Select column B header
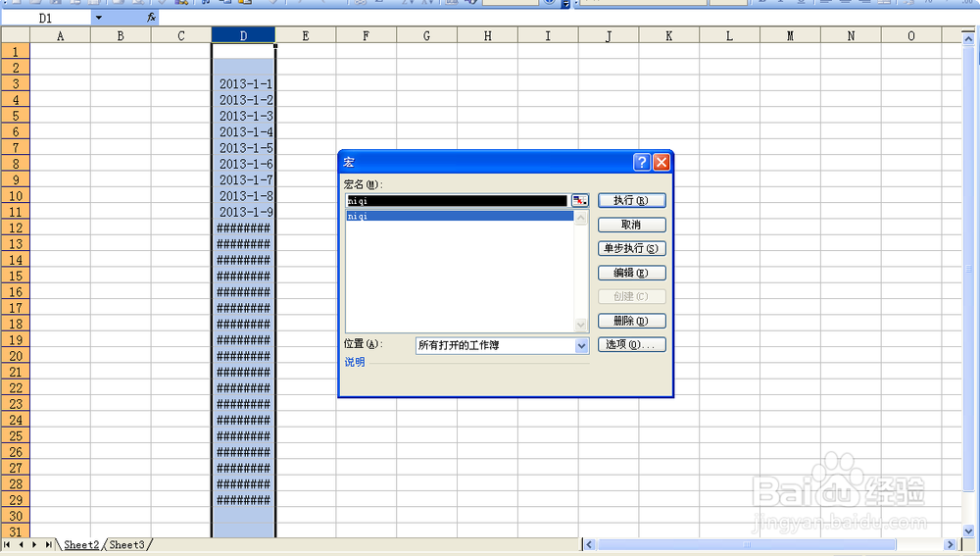The width and height of the screenshot is (980, 556). pos(121,35)
